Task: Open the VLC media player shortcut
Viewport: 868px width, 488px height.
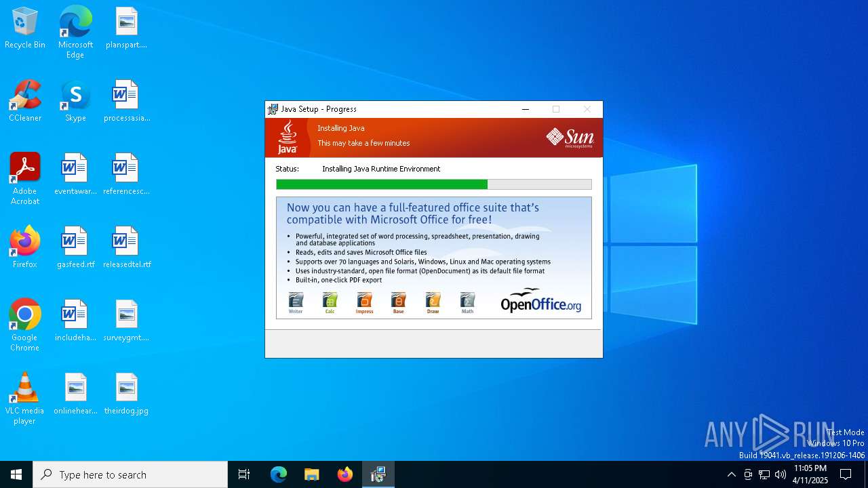Action: pyautogui.click(x=25, y=399)
